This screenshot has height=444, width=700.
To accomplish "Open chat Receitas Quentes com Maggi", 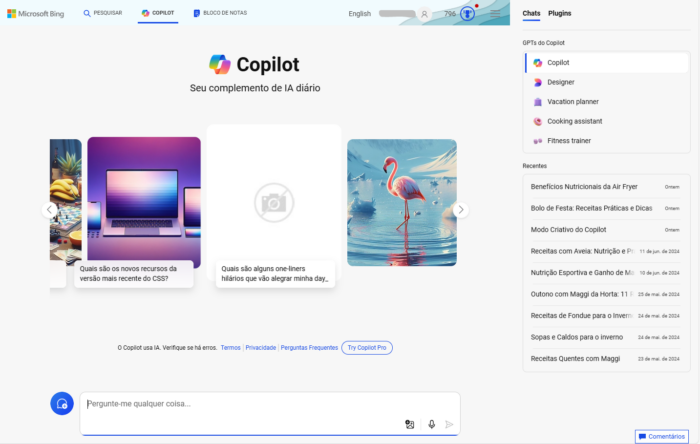I will 605,358.
